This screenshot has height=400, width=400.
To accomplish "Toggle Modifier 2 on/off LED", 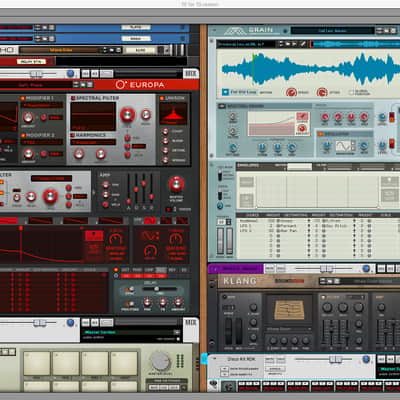I will point(22,135).
